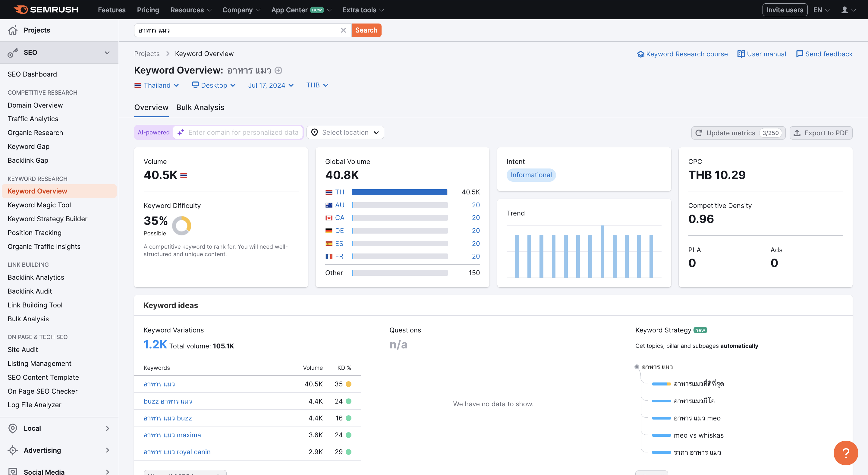This screenshot has width=868, height=475.
Task: Open Keyword Overview in sidebar
Action: 59,191
